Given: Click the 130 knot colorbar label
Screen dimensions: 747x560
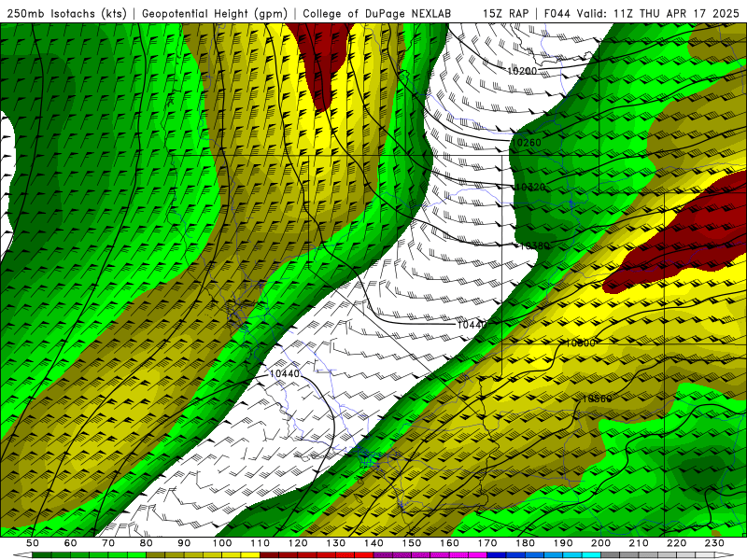Looking at the screenshot, I should pyautogui.click(x=336, y=543).
